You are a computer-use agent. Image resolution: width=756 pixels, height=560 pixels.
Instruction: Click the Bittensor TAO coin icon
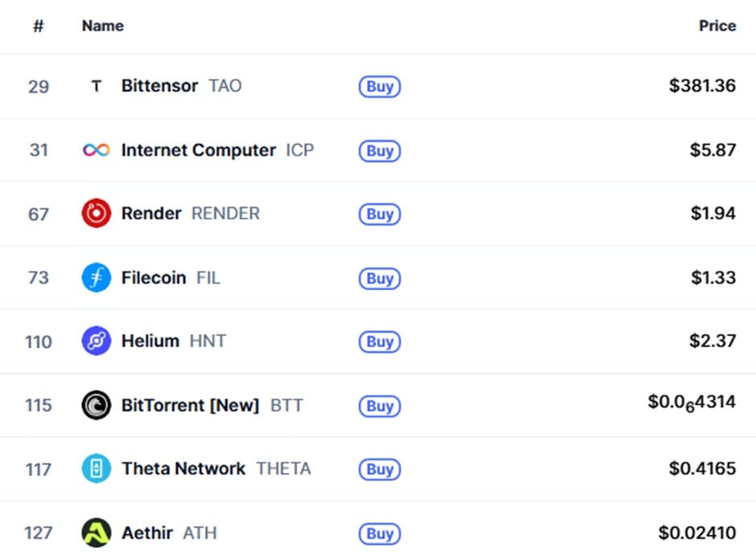coord(97,86)
